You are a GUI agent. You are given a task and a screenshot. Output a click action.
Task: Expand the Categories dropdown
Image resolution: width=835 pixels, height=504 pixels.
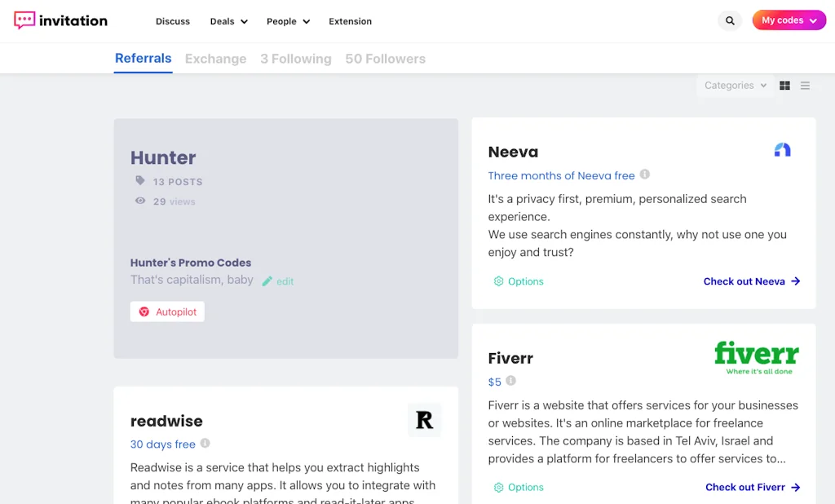[735, 86]
